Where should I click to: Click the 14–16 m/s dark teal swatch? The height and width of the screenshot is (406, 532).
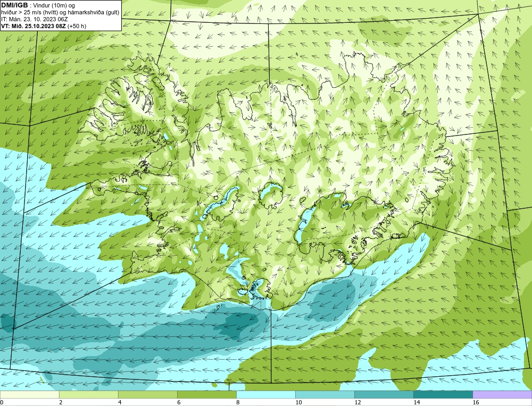pyautogui.click(x=443, y=394)
